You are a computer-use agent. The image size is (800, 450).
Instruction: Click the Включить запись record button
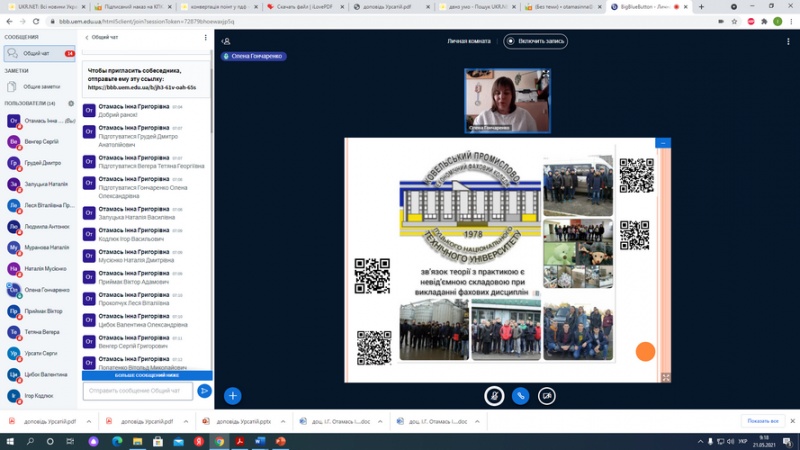coord(536,41)
